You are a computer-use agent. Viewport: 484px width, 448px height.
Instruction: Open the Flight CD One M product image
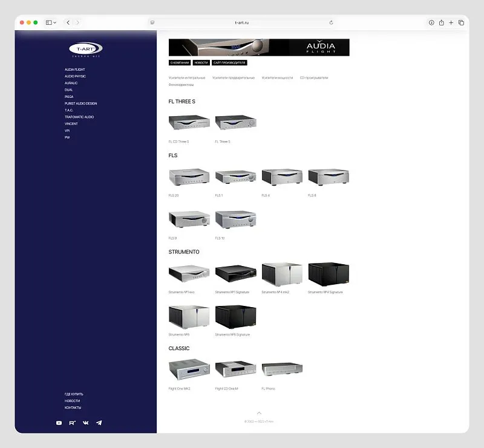[236, 369]
